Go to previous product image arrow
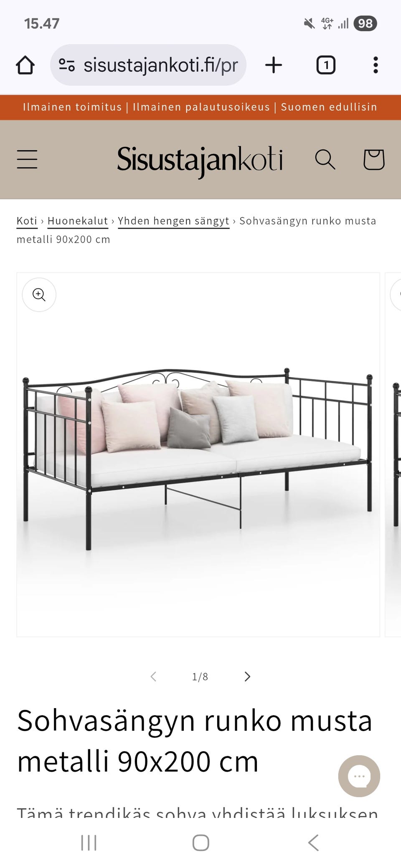Viewport: 401px width, 868px height. click(x=153, y=676)
